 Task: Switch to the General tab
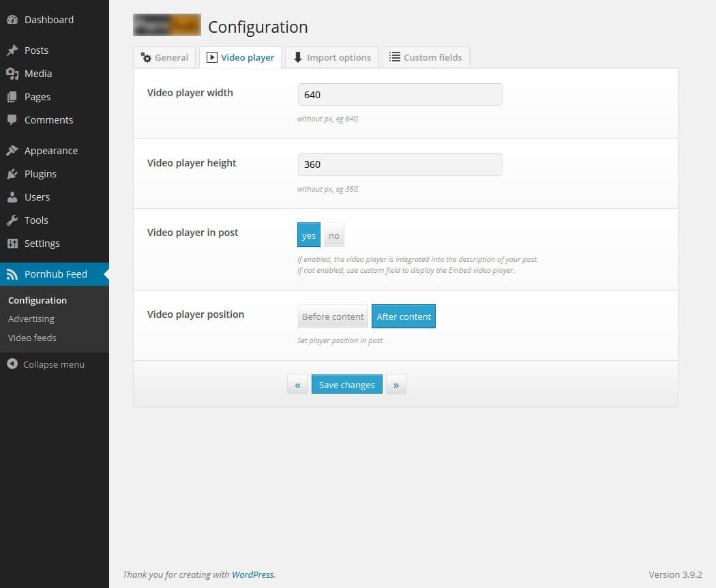coord(164,57)
